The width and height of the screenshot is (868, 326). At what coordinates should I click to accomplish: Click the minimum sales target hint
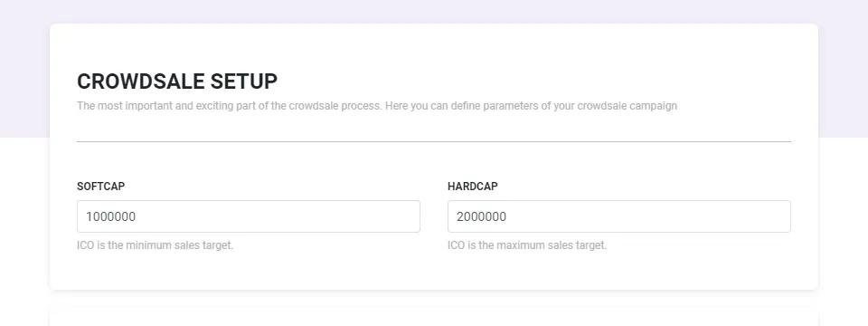coord(155,245)
